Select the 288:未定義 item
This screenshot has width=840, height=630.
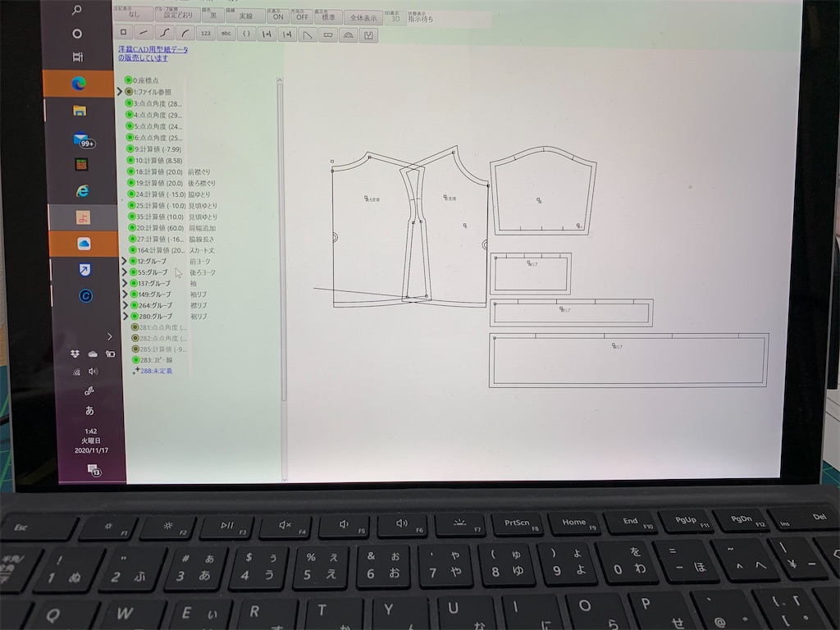(156, 371)
